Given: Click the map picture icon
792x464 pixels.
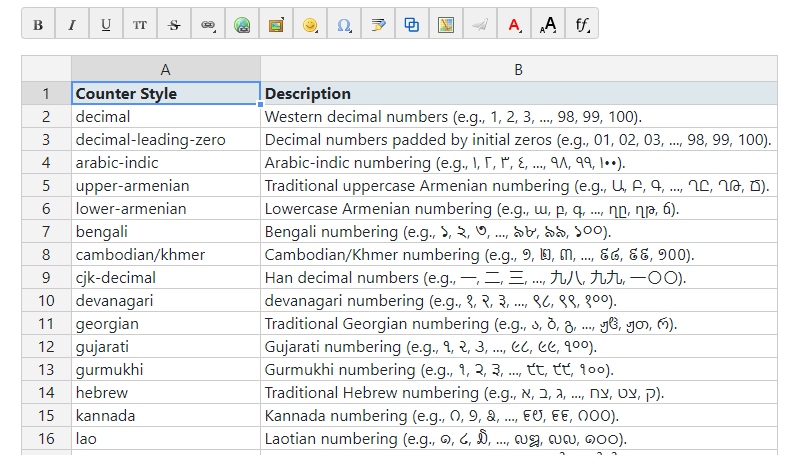Looking at the screenshot, I should (x=446, y=25).
